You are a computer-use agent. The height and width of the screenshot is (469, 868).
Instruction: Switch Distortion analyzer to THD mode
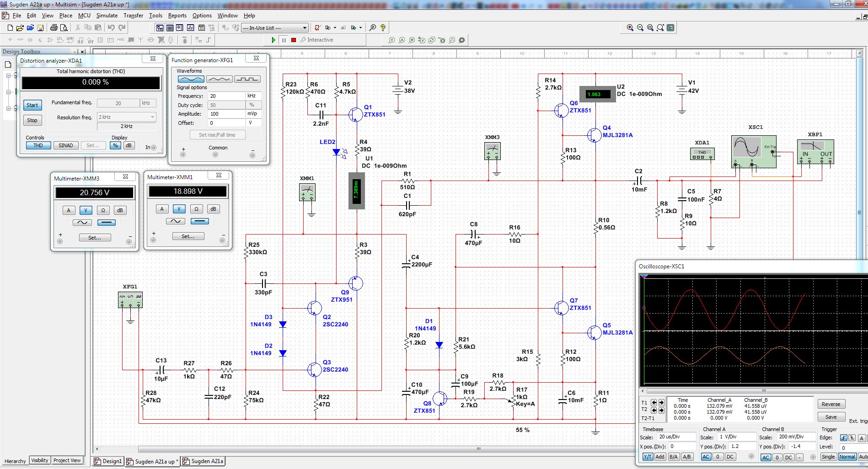[x=38, y=145]
